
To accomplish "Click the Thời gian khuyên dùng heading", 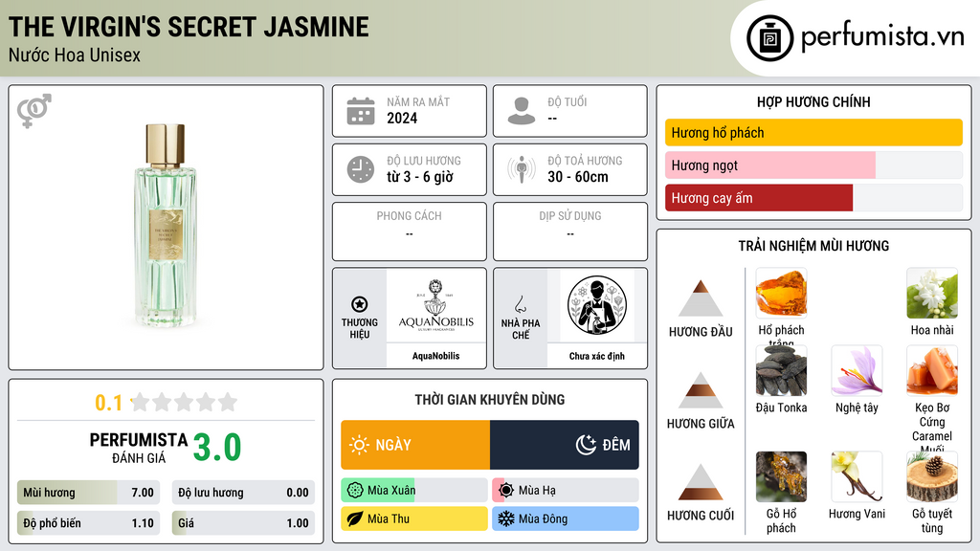I will [x=490, y=400].
